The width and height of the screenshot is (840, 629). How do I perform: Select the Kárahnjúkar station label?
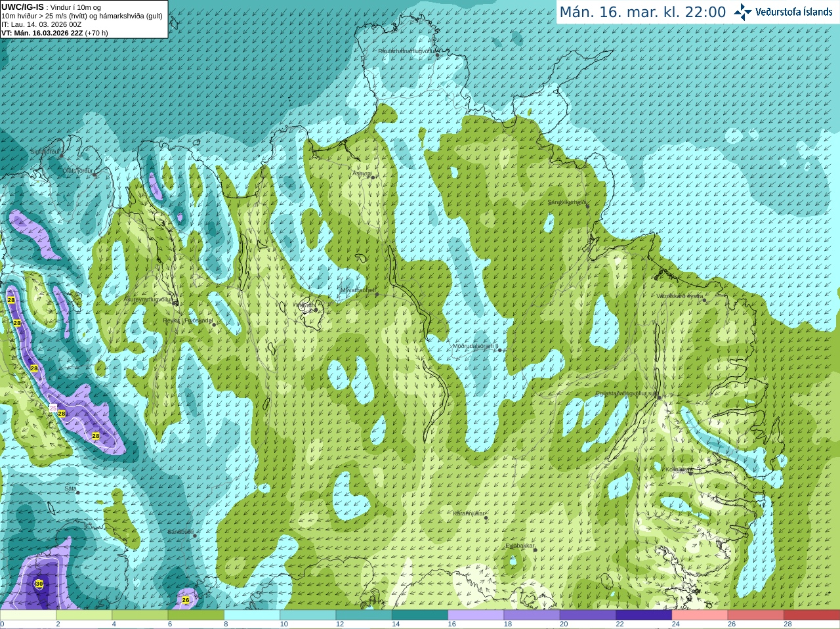click(469, 513)
